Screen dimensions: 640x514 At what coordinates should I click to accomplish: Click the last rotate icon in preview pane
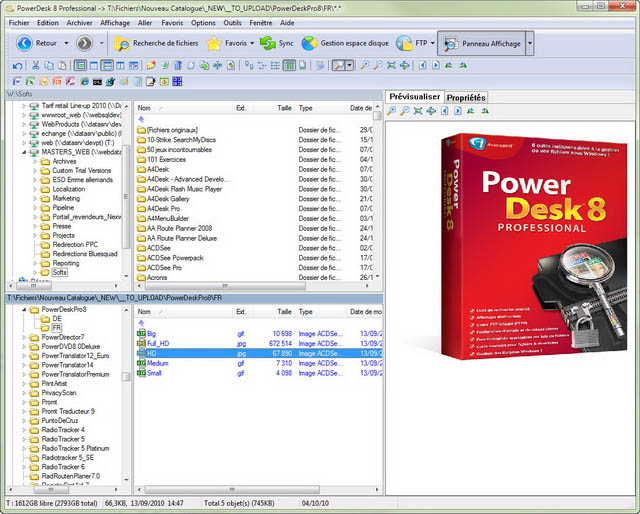coord(484,111)
